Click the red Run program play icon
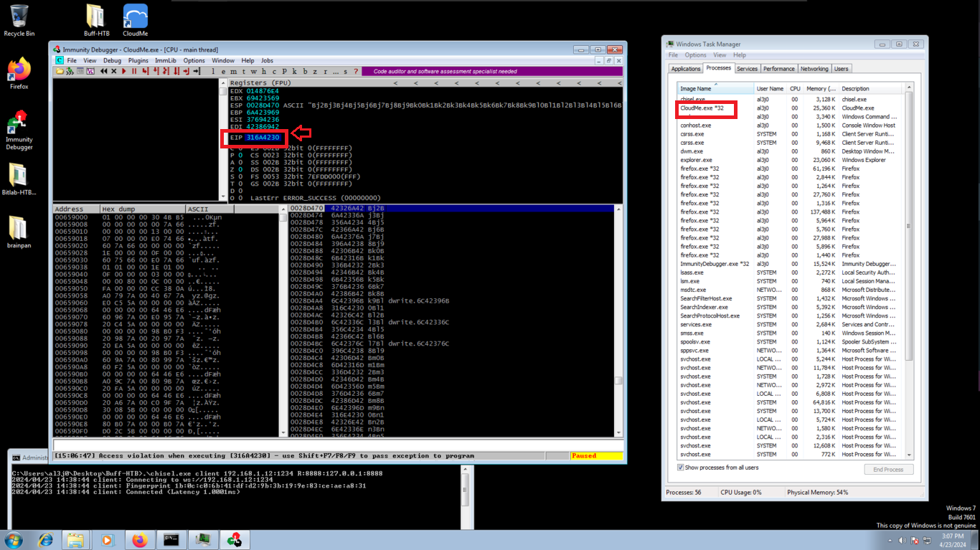This screenshot has height=550, width=980. [124, 71]
